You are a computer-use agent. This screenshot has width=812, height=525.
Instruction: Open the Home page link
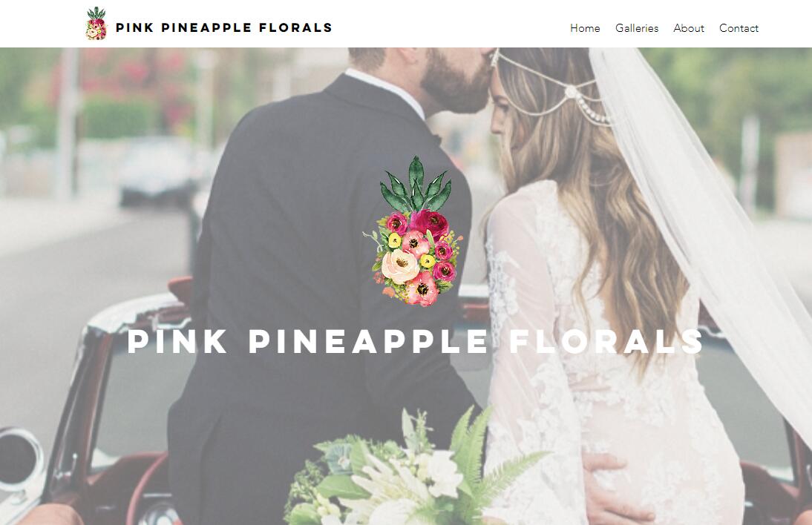pos(585,28)
